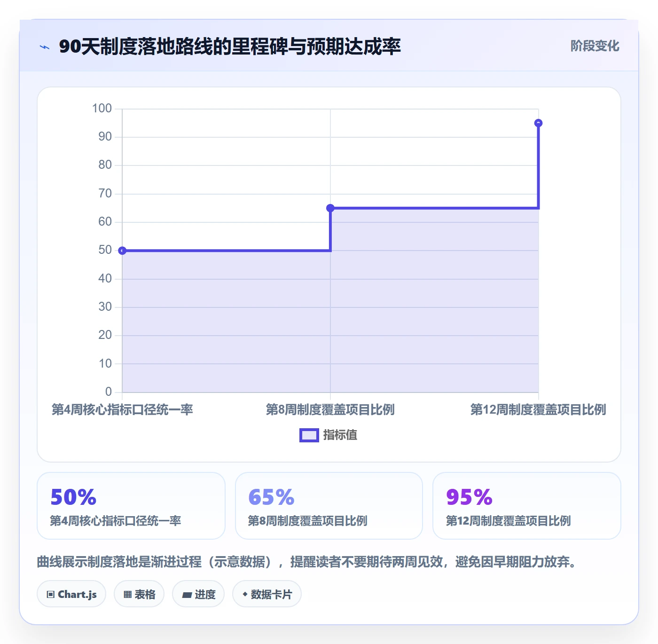The width and height of the screenshot is (658, 644).
Task: Select the data point at value 50
Action: coord(122,251)
